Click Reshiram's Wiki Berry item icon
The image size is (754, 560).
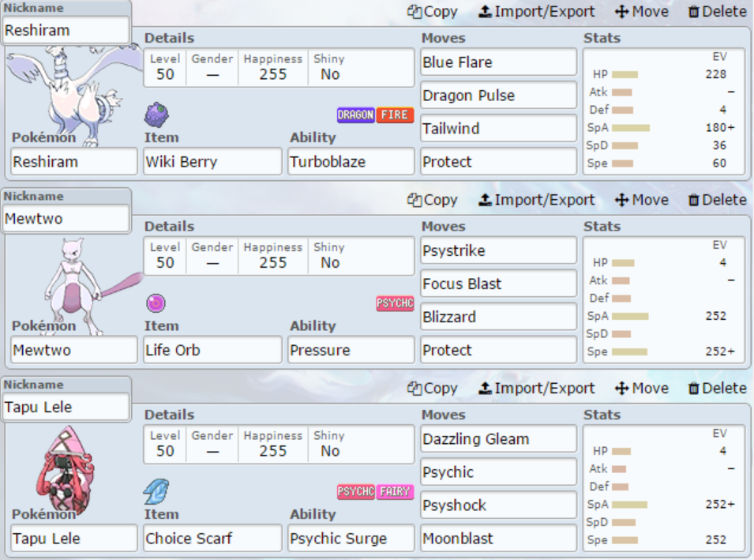pyautogui.click(x=156, y=115)
